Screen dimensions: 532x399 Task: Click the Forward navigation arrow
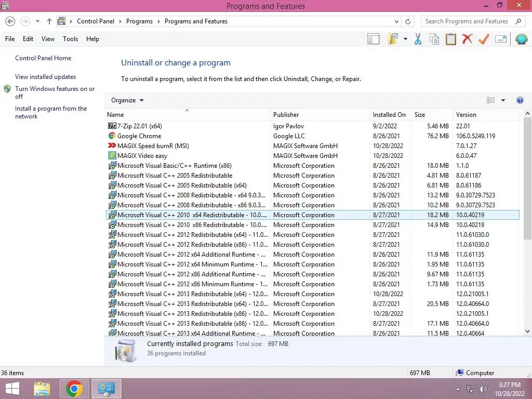tap(25, 21)
